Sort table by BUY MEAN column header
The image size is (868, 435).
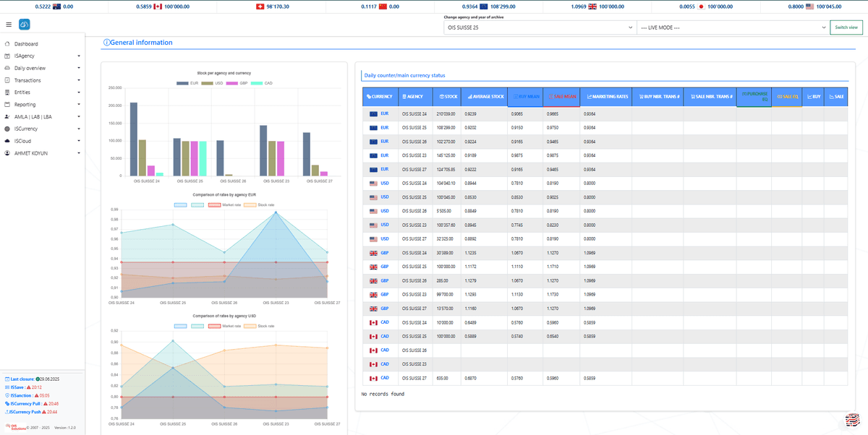pos(526,97)
